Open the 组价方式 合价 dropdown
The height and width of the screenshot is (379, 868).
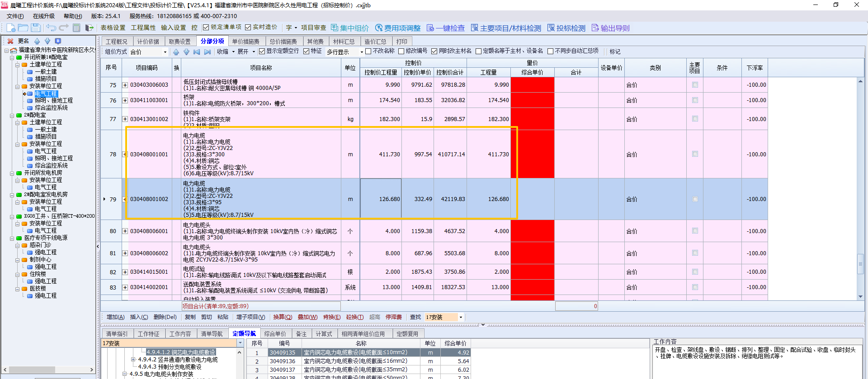coord(165,52)
